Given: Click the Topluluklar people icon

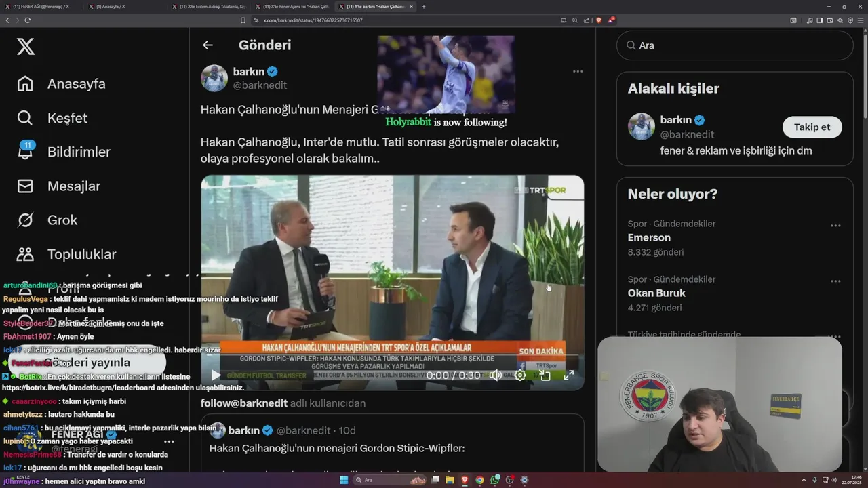Looking at the screenshot, I should 25,254.
